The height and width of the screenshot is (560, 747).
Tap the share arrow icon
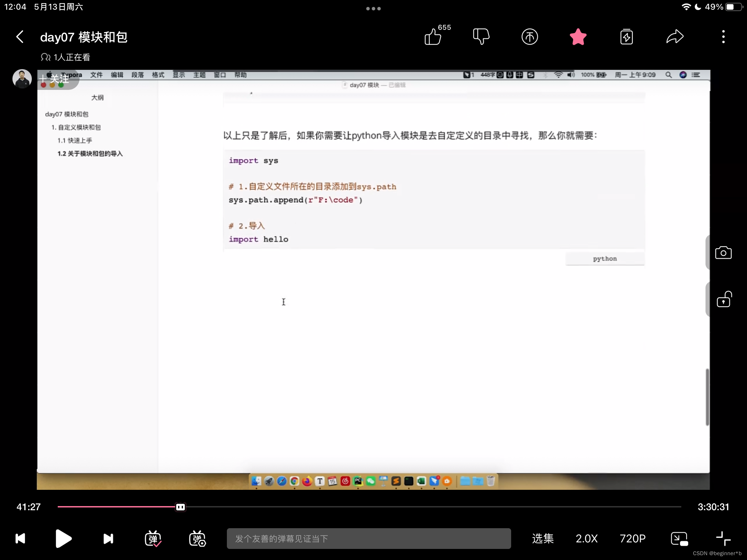coord(675,37)
